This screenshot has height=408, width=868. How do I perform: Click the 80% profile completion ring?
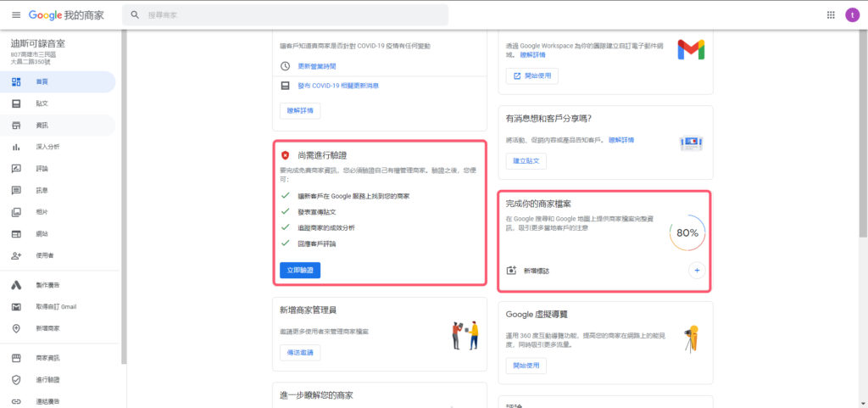click(x=687, y=232)
